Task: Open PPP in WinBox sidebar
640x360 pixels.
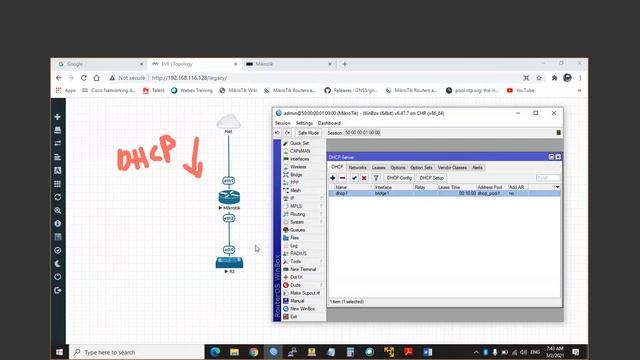Action: point(295,182)
